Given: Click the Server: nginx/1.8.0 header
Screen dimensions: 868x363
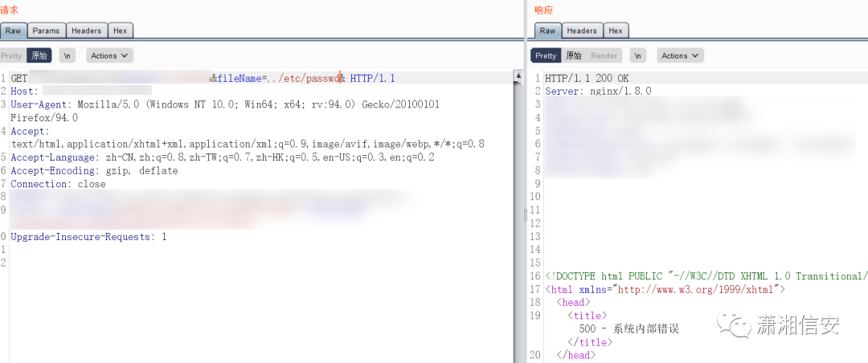Looking at the screenshot, I should 599,92.
